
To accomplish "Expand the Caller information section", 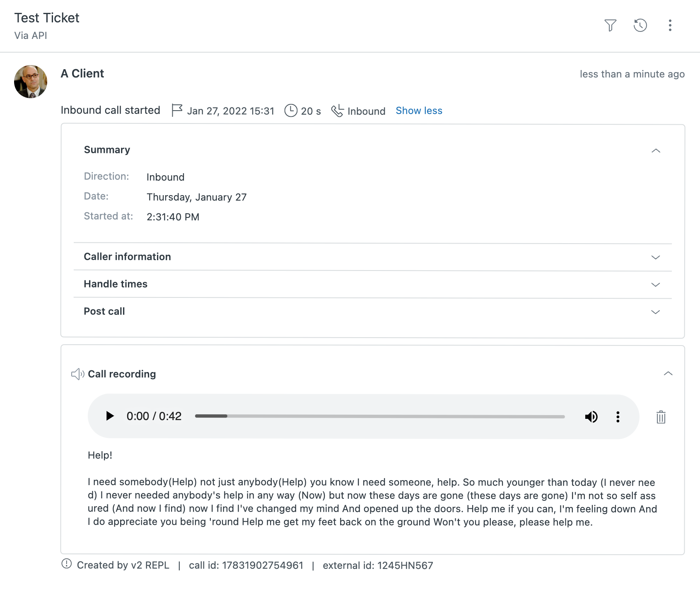I will click(x=655, y=257).
